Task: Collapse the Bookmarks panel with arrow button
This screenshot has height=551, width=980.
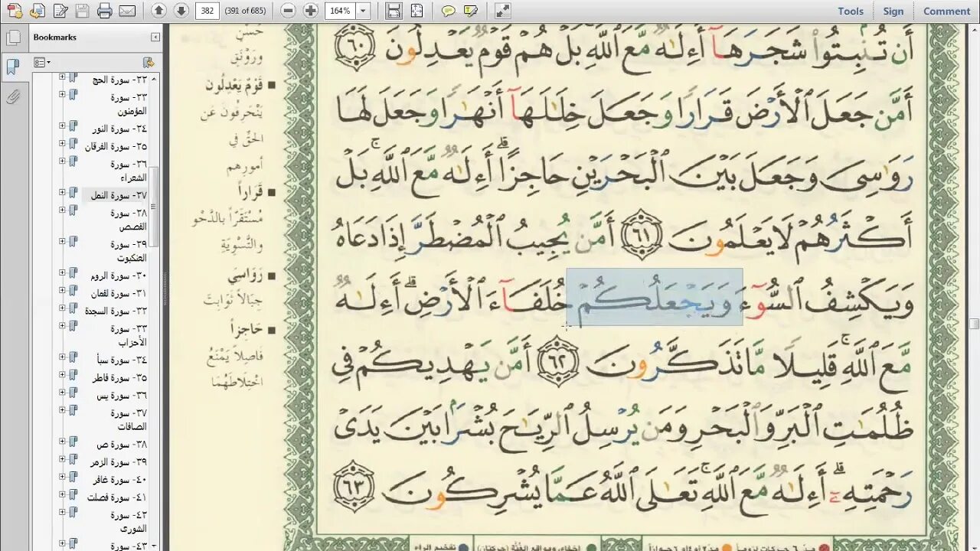Action: (155, 37)
